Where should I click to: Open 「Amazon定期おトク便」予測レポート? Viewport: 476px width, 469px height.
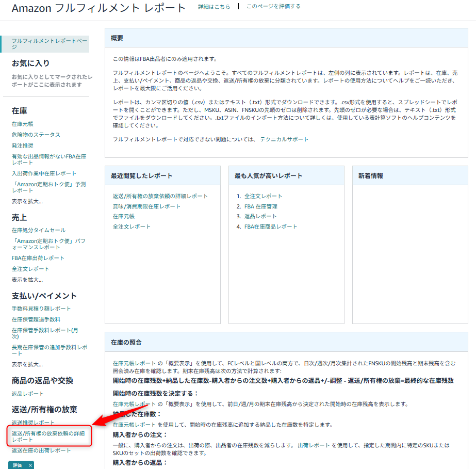pyautogui.click(x=49, y=187)
